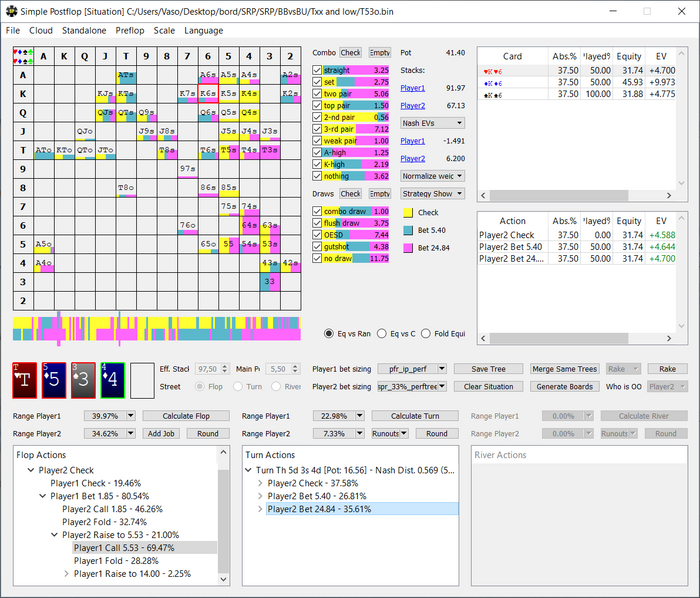Open the Preflop menu
Viewport: 700px width, 598px height.
129,31
